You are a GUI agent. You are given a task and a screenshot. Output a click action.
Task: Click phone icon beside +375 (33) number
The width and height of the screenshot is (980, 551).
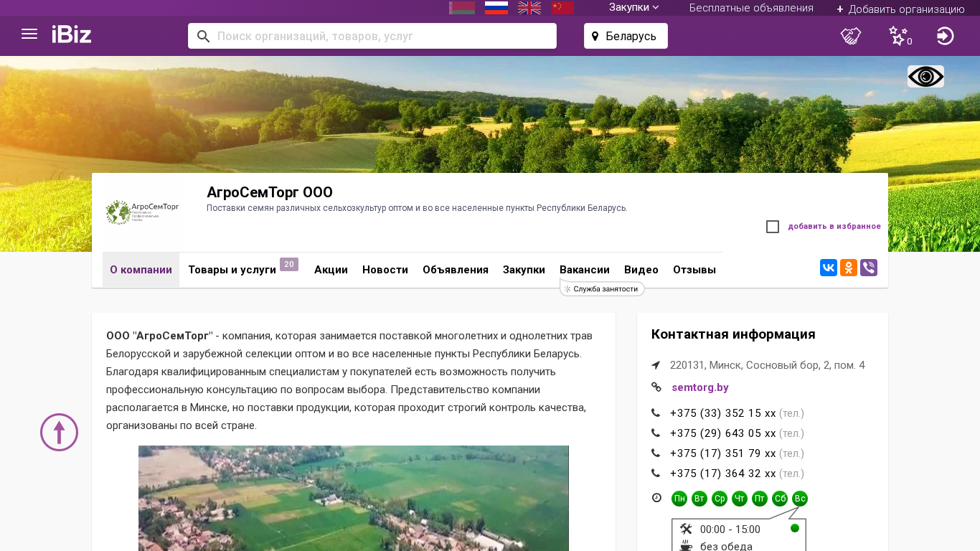[x=656, y=413]
